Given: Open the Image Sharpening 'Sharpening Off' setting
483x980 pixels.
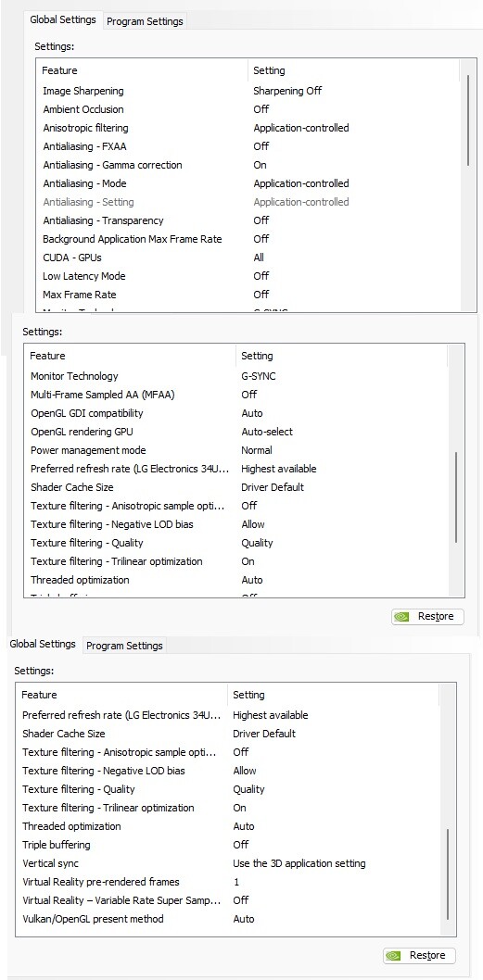Looking at the screenshot, I should click(x=287, y=91).
